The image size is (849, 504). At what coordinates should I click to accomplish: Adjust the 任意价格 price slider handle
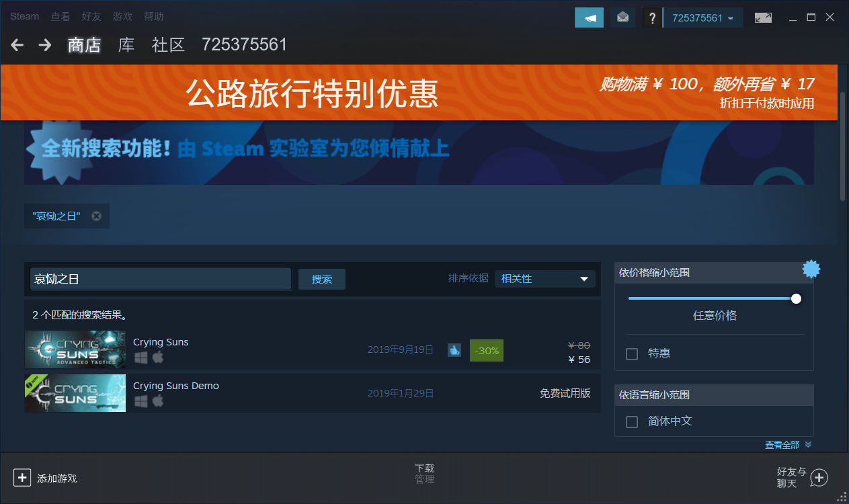click(797, 298)
